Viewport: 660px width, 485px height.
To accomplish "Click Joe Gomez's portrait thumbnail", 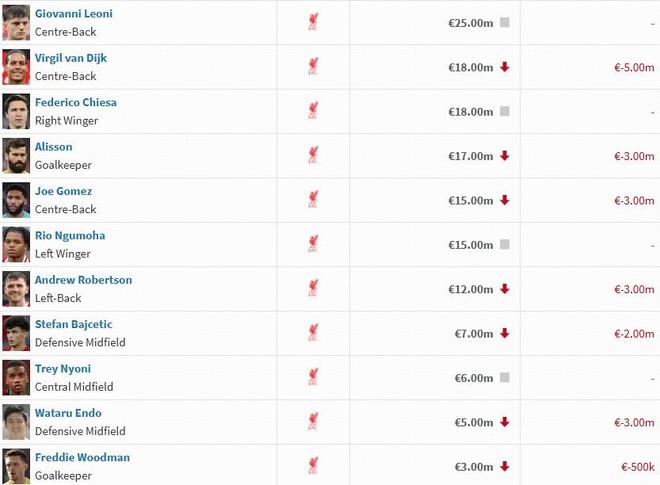I will [16, 200].
